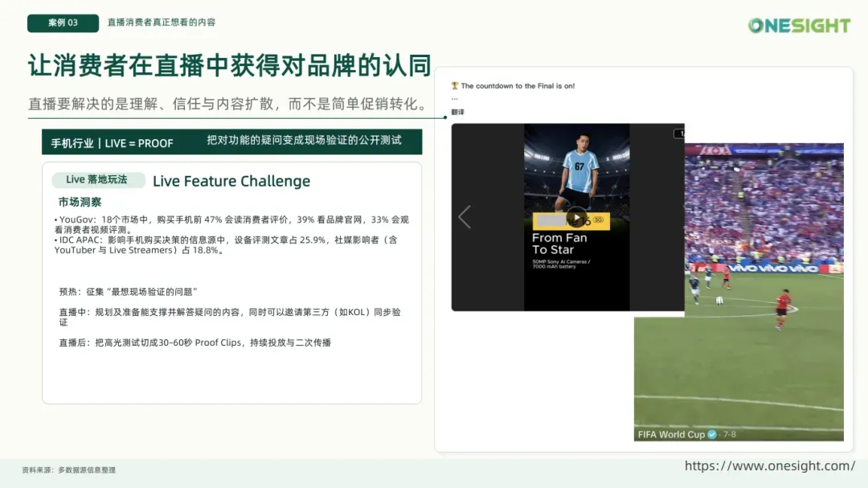Click the 手机行业 | LIVE = PROOF banner
Image resolution: width=868 pixels, height=488 pixels.
[x=232, y=141]
